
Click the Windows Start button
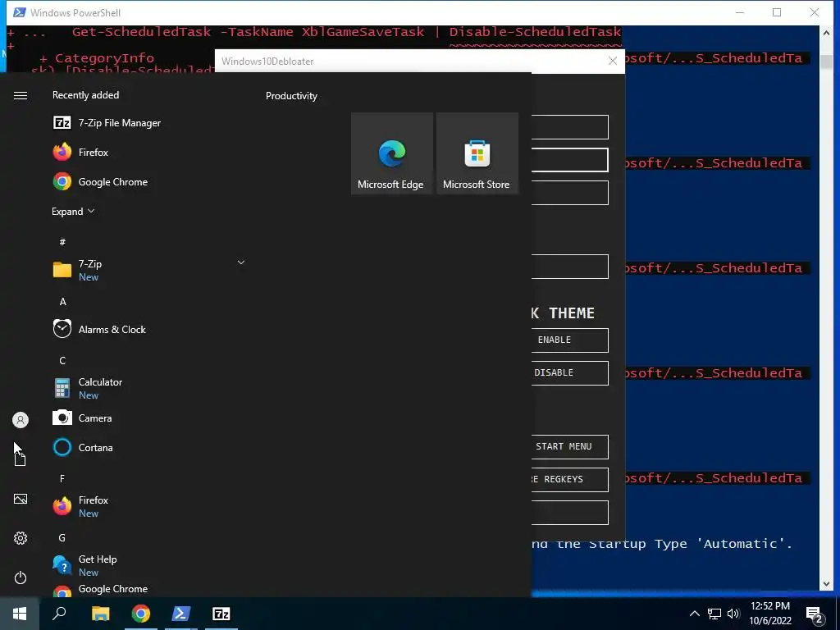tap(20, 614)
